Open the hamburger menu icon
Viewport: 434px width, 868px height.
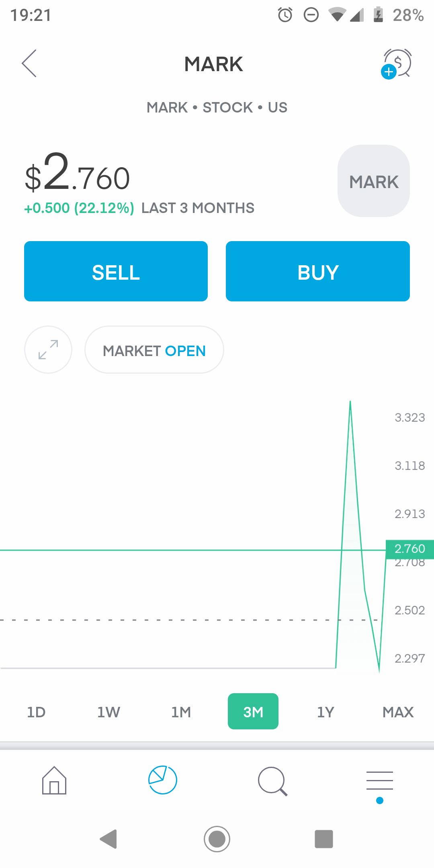(x=379, y=781)
